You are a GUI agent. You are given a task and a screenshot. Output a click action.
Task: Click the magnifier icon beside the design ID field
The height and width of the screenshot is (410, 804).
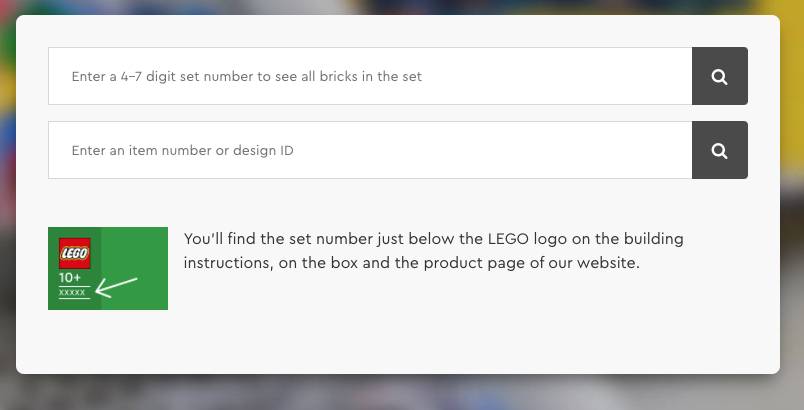click(719, 150)
